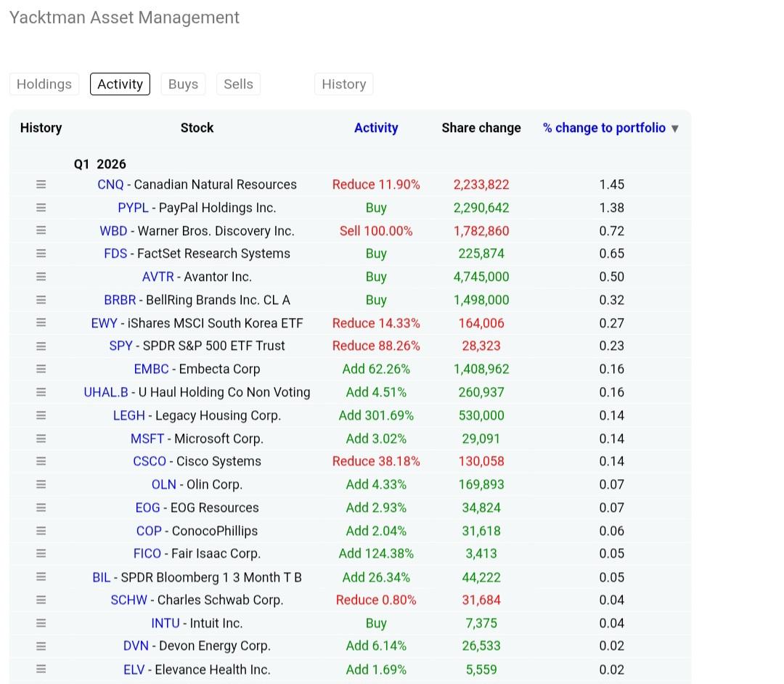Switch to the Holdings tab
This screenshot has height=684, width=784.
click(x=44, y=84)
